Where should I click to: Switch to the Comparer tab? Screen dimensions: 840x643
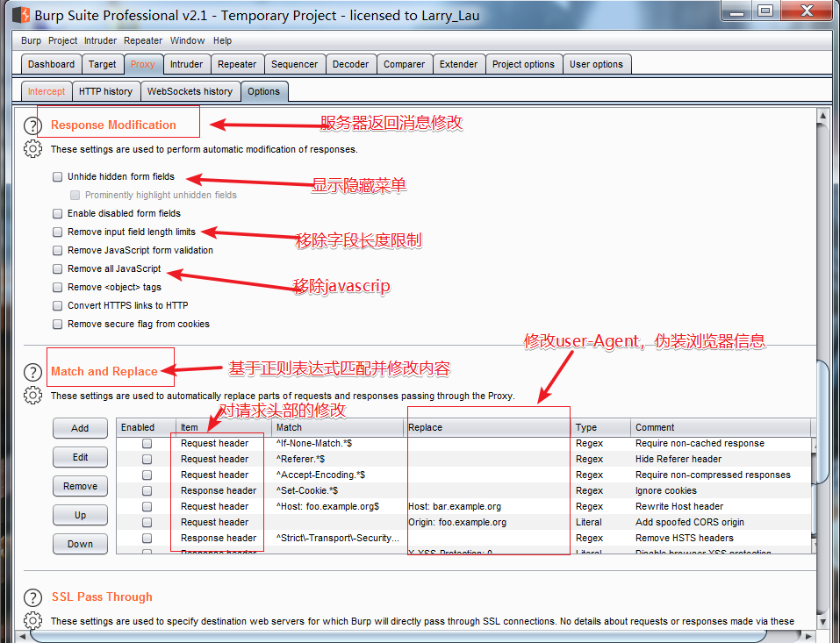click(405, 64)
